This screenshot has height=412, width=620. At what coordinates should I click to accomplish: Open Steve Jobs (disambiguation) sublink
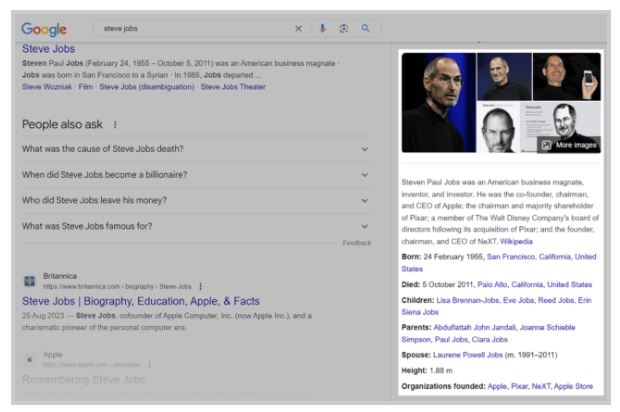tap(147, 87)
